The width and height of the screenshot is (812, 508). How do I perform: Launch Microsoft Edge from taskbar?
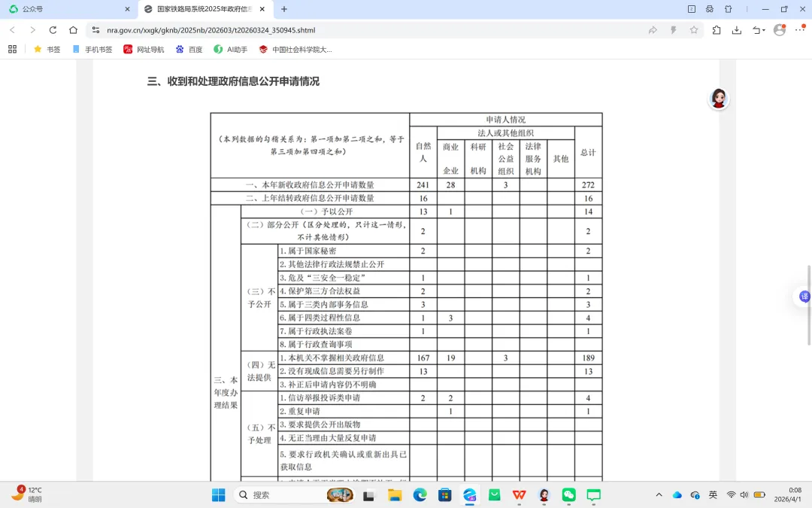(x=420, y=495)
